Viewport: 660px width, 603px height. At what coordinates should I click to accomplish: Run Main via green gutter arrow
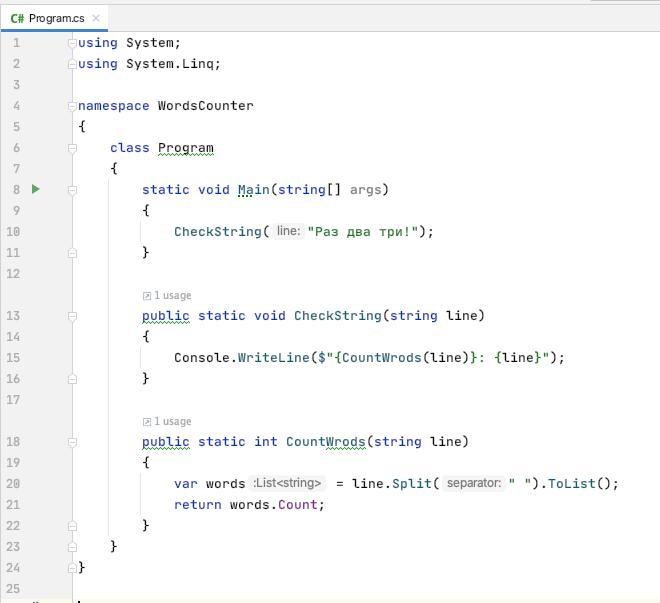pyautogui.click(x=36, y=189)
